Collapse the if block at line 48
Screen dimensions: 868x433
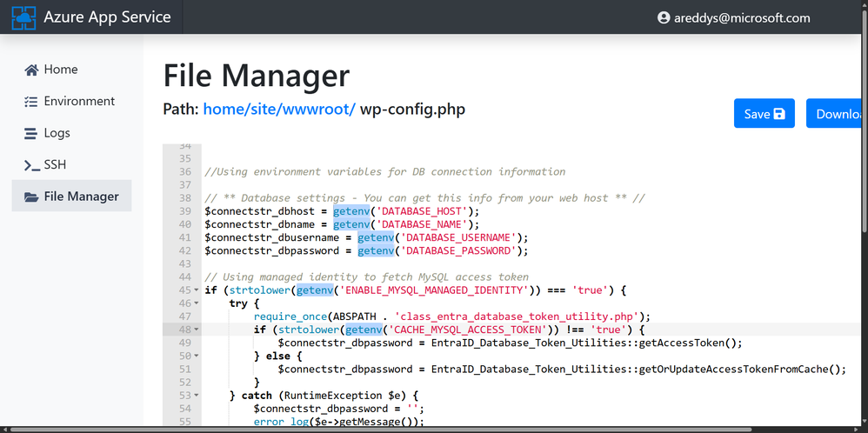click(197, 330)
